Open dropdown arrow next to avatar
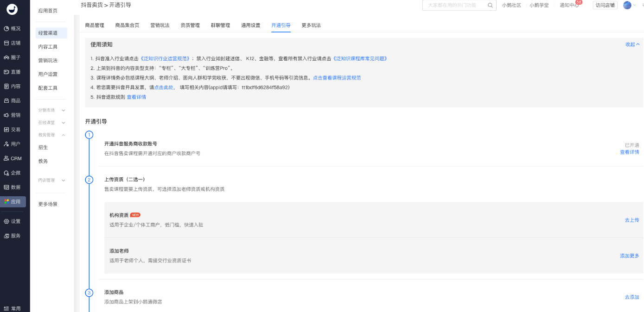This screenshot has height=312, width=644. 635,6
